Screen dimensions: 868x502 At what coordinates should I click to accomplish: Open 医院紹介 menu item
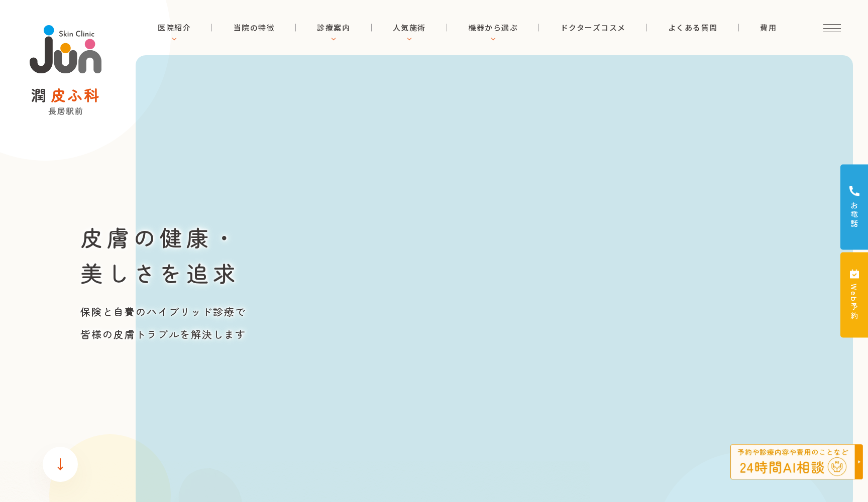[174, 28]
